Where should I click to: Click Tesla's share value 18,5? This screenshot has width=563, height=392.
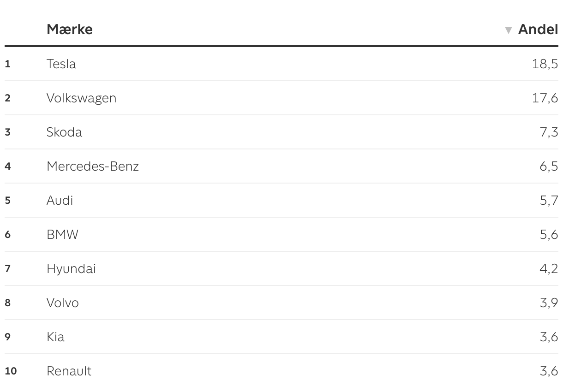tap(545, 64)
